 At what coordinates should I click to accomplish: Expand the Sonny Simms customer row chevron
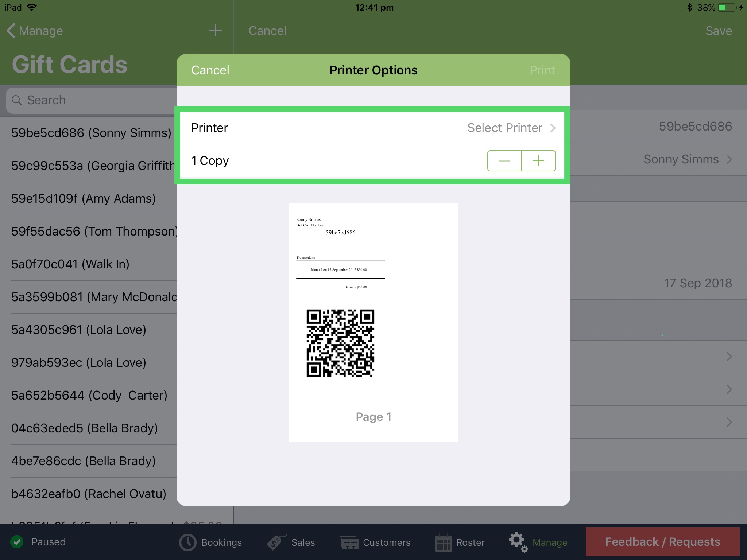pyautogui.click(x=729, y=159)
